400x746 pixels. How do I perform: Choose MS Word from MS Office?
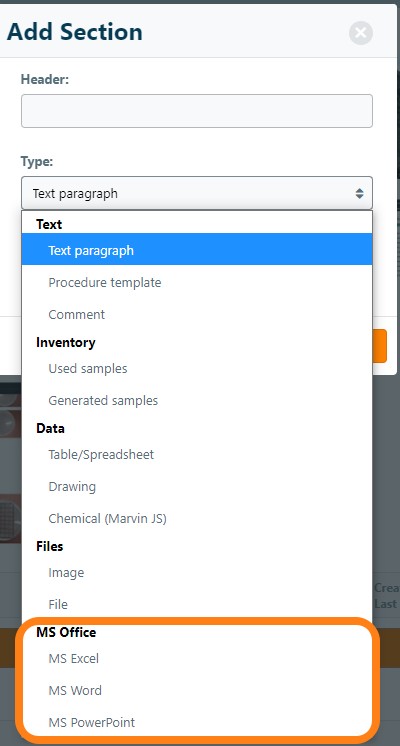[x=197, y=690]
